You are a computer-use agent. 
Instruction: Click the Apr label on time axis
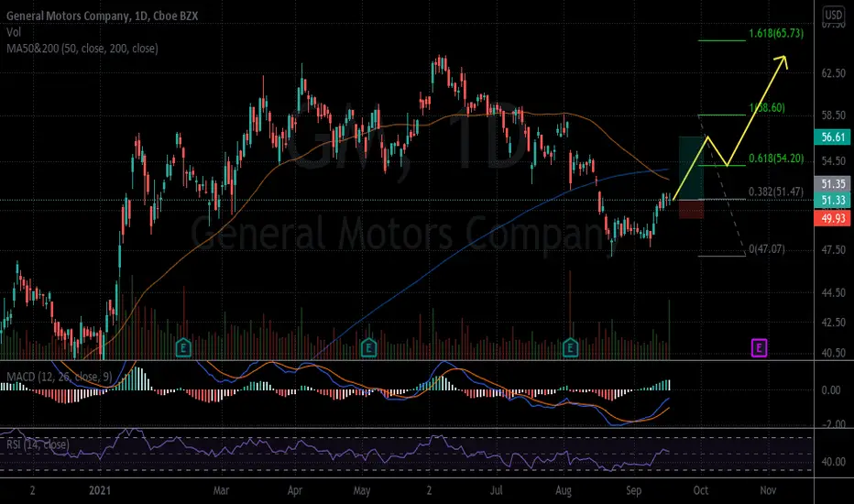point(295,490)
